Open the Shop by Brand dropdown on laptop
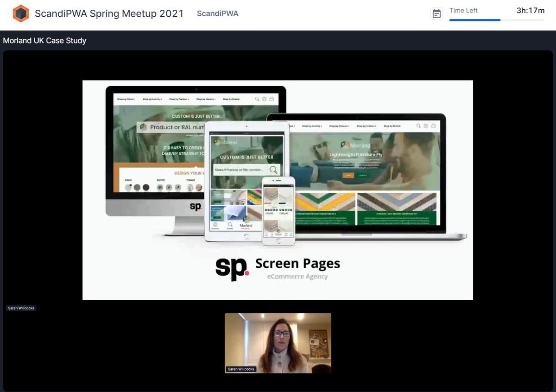This screenshot has width=556, height=392. [392, 125]
